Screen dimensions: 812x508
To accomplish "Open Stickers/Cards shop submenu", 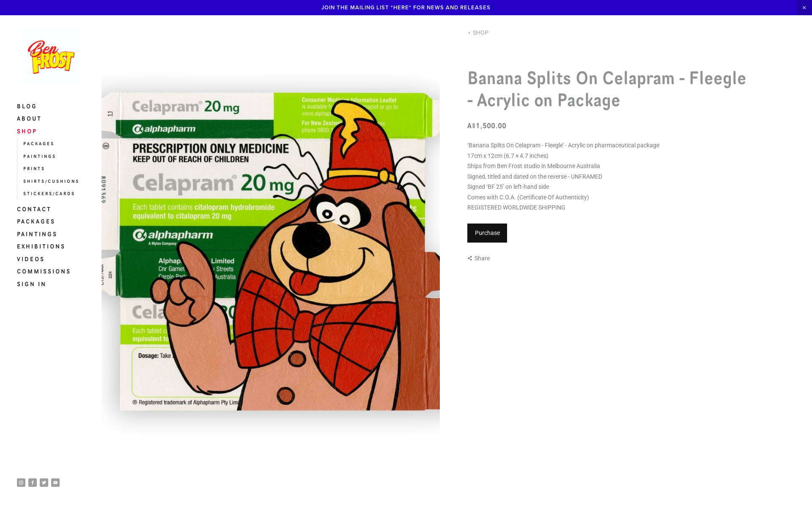I will pyautogui.click(x=49, y=194).
